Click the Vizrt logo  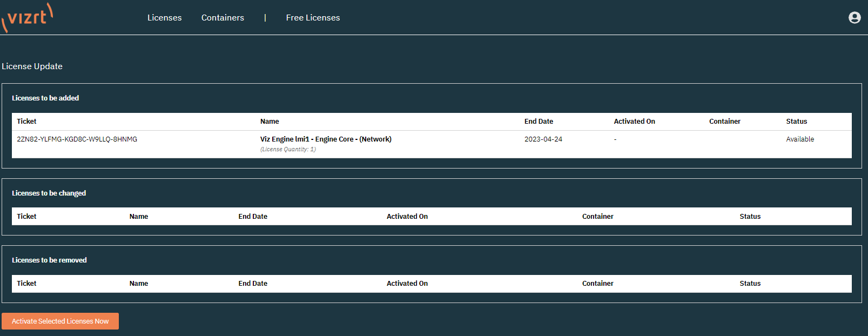pos(27,17)
